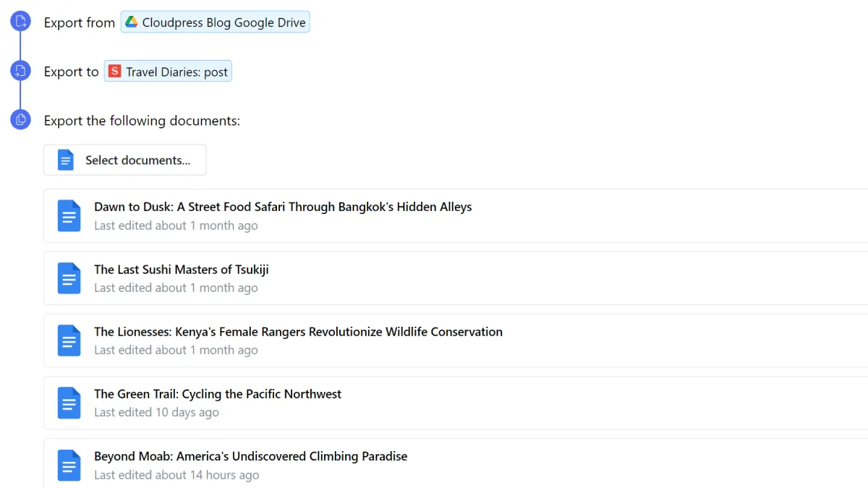
Task: Open the Cloudpress Blog Google Drive source
Action: 215,22
